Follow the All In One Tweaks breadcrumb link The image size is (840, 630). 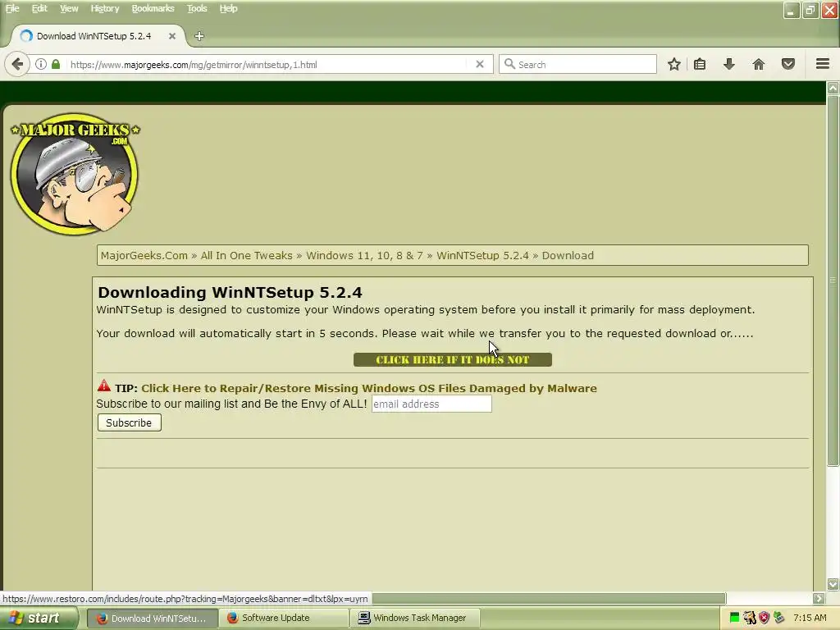coord(246,256)
